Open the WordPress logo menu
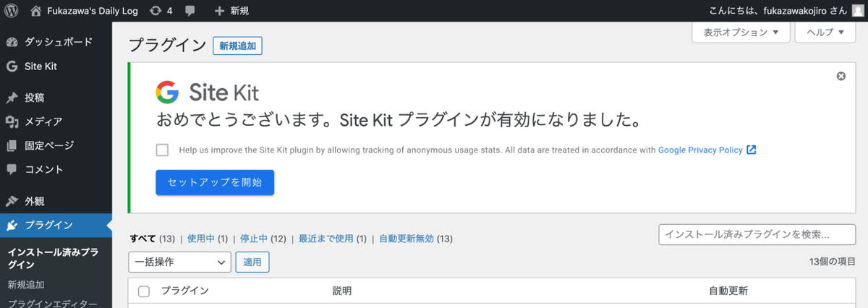This screenshot has width=868, height=308. [x=12, y=11]
